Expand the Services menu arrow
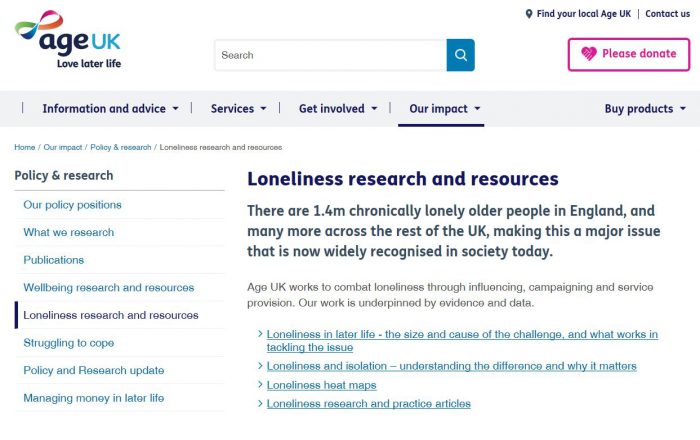Viewport: 700px width, 440px height. click(x=263, y=108)
